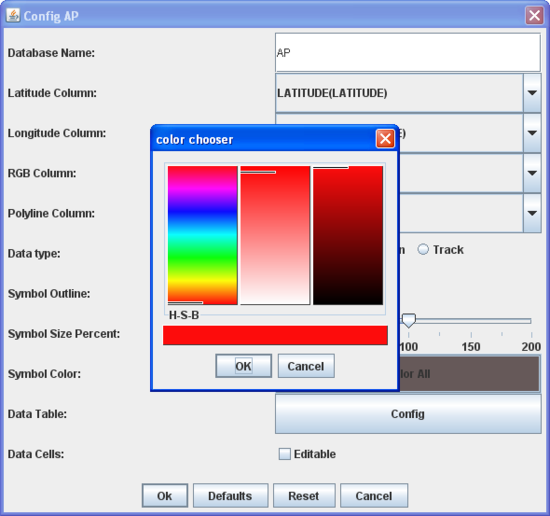
Task: Close the Config AP window
Action: (534, 15)
